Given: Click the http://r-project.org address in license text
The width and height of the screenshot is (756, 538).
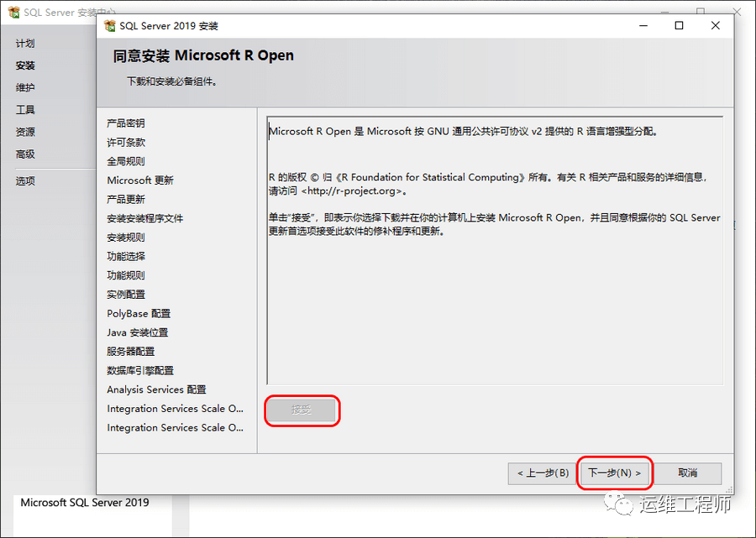Looking at the screenshot, I should coord(351,191).
